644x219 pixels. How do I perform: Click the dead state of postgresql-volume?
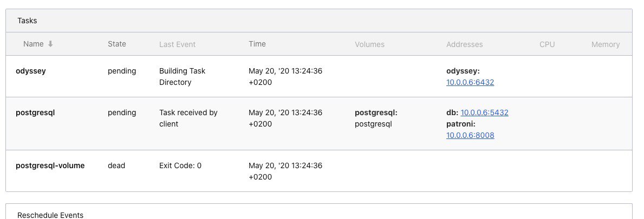(116, 165)
